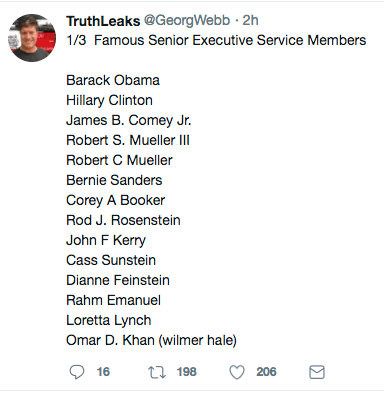Click the 'Hillary Clinton' line of tweet
This screenshot has width=384, height=397.
pos(109,100)
